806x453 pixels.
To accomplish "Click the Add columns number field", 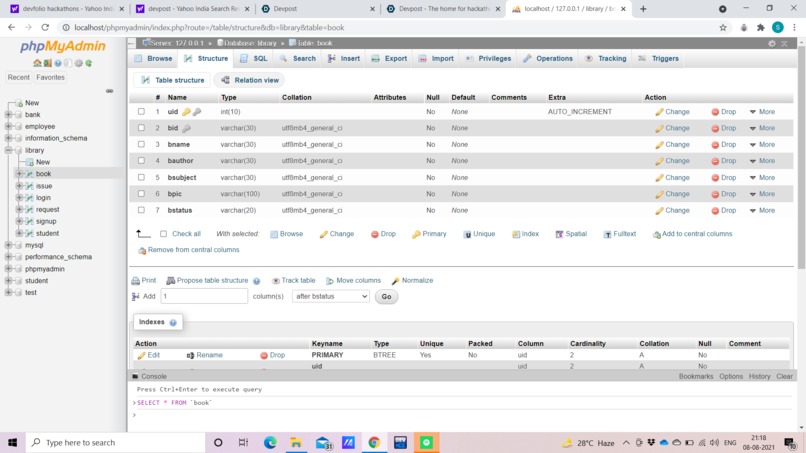I will 204,297.
